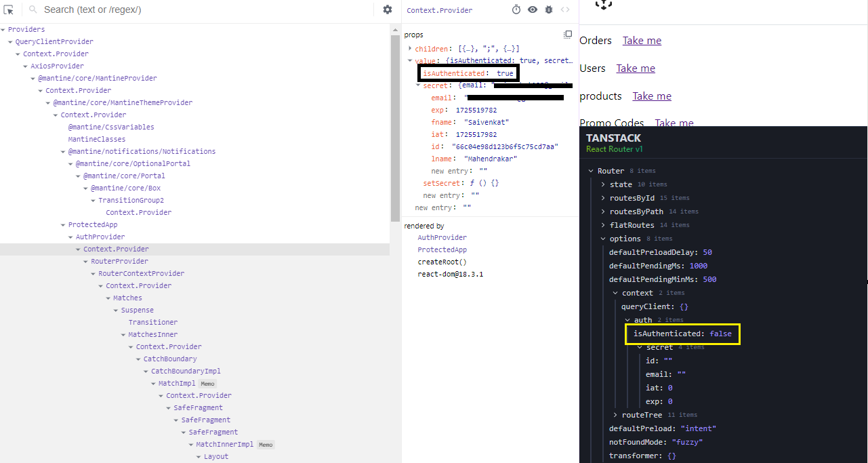Click id value "66c04e98d123b6f5c75cd7aa"
This screenshot has width=868, height=463.
[505, 147]
